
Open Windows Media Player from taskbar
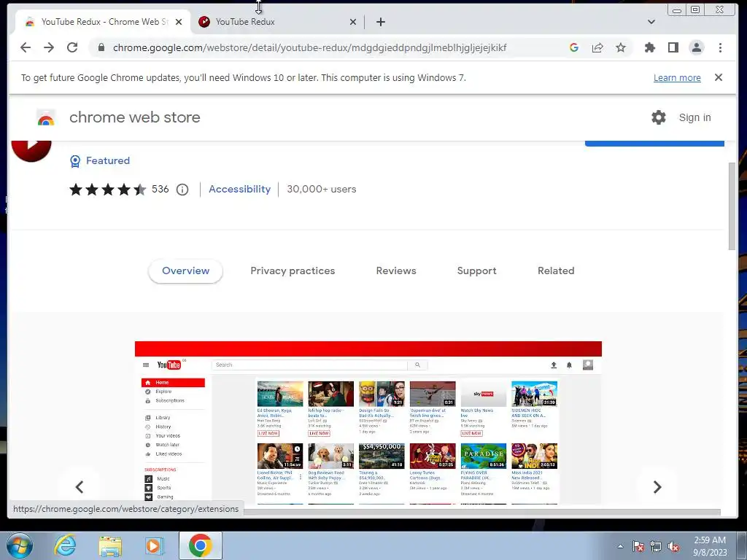[154, 546]
